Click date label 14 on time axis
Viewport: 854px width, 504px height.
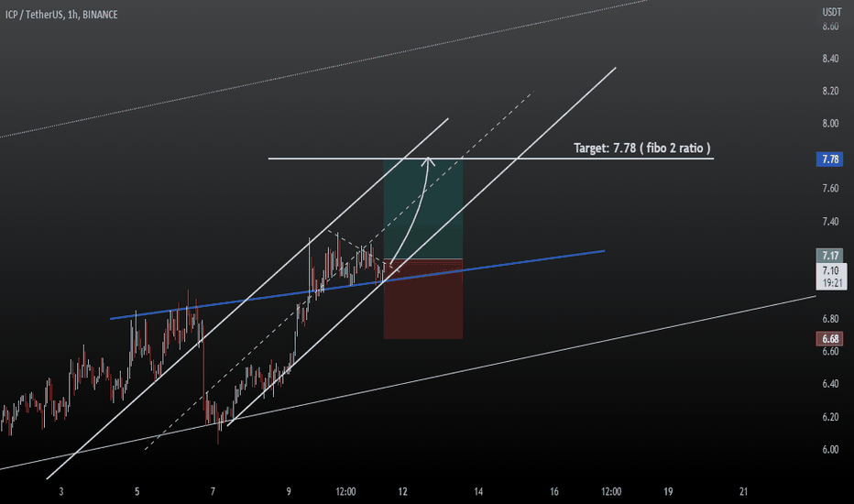478,491
